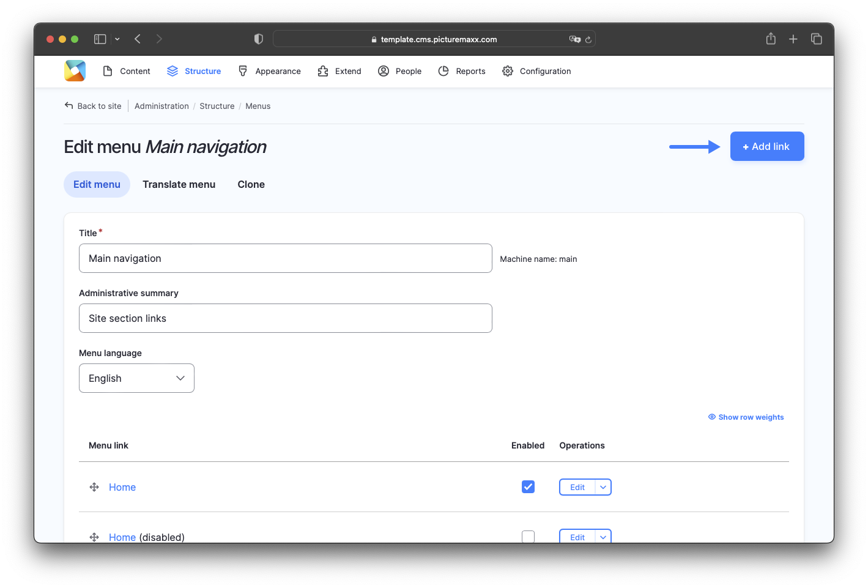Screen dimensions: 868x588
Task: Grab drag handle for Home (disabled) row
Action: [x=94, y=537]
